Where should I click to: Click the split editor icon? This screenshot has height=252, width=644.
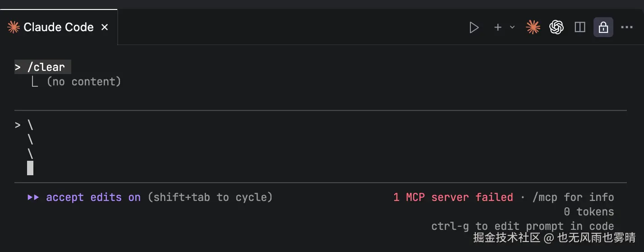coord(580,28)
